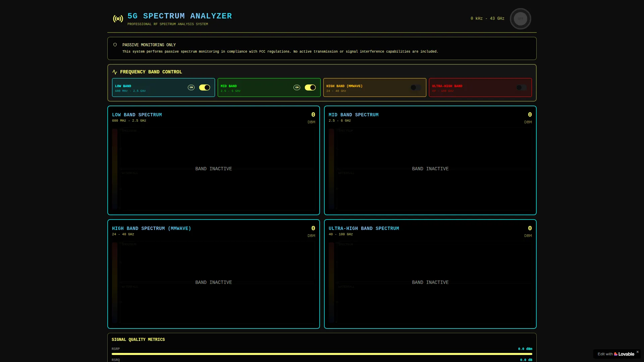Click the shield icon beside Passive Monitoring Only
This screenshot has height=362, width=644.
click(x=115, y=45)
